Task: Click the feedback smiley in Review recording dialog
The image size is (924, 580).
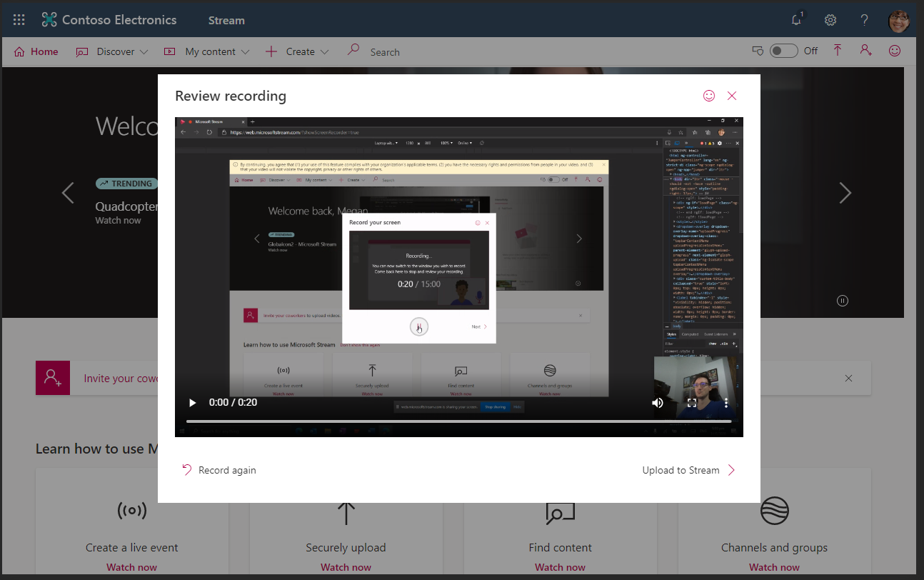Action: 708,96
